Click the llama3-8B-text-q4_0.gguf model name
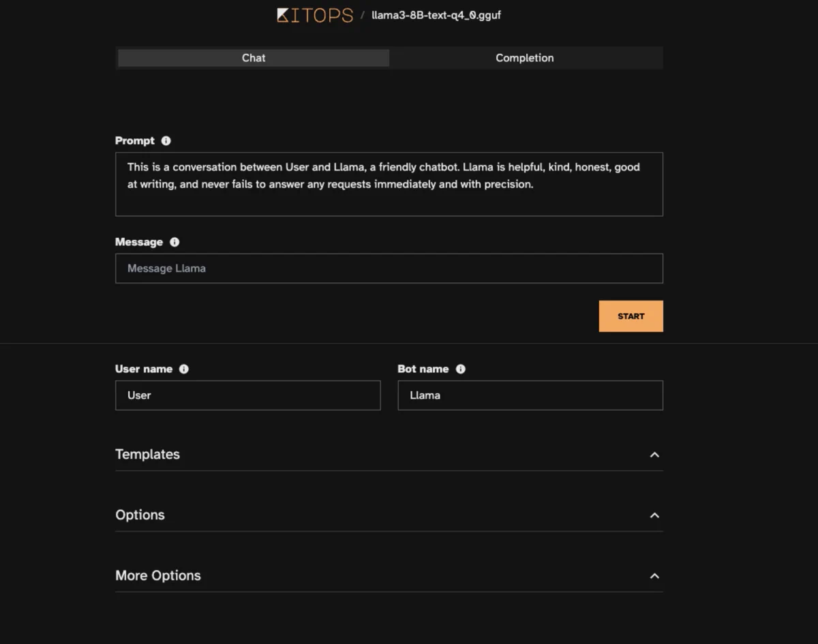This screenshot has width=818, height=644. (436, 15)
